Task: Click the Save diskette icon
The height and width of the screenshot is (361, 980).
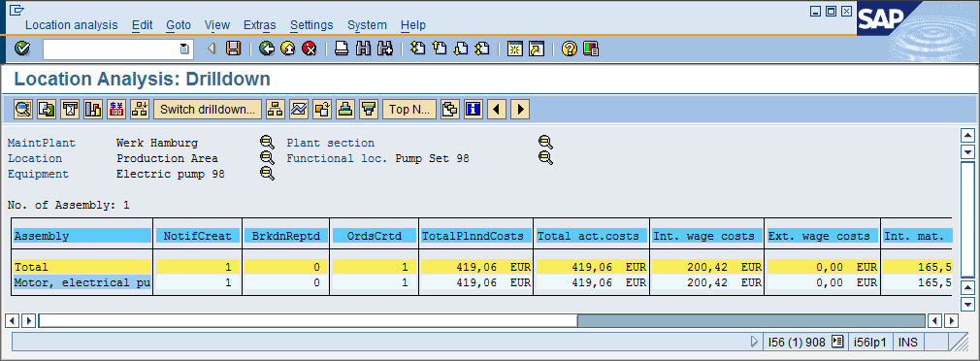Action: [x=233, y=49]
